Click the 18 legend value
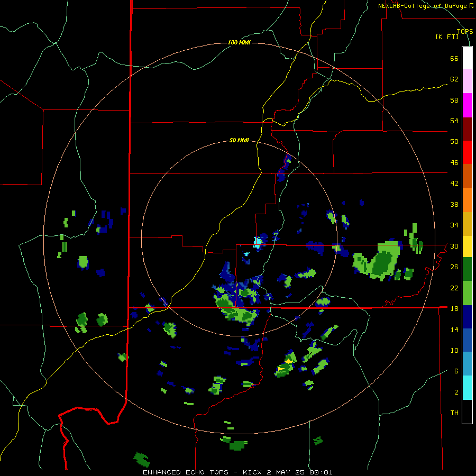476x476 pixels. pos(454,308)
